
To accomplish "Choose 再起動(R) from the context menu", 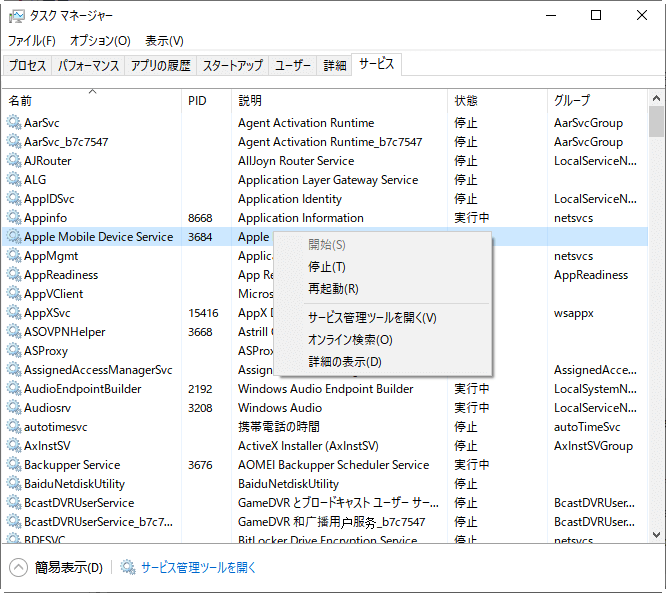I will pos(333,289).
